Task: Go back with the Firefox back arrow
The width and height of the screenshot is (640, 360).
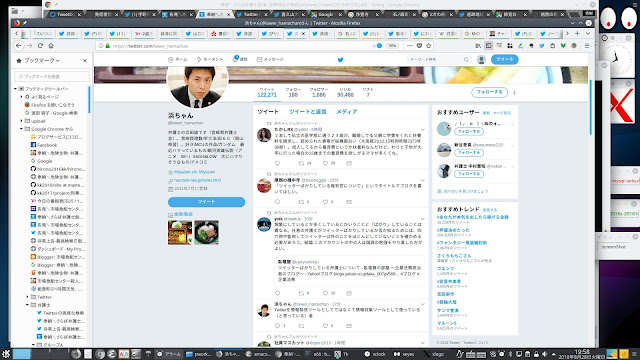Action: click(x=19, y=46)
